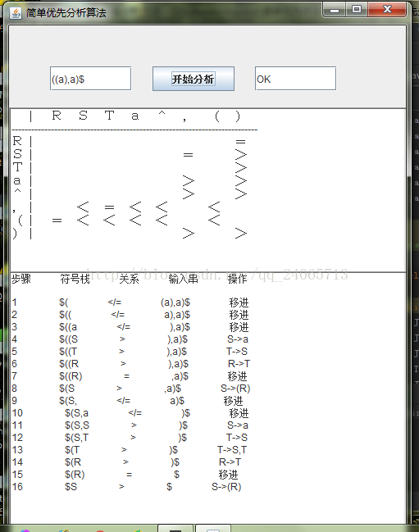
Task: Click the 符号栈 column header
Action: [x=75, y=279]
